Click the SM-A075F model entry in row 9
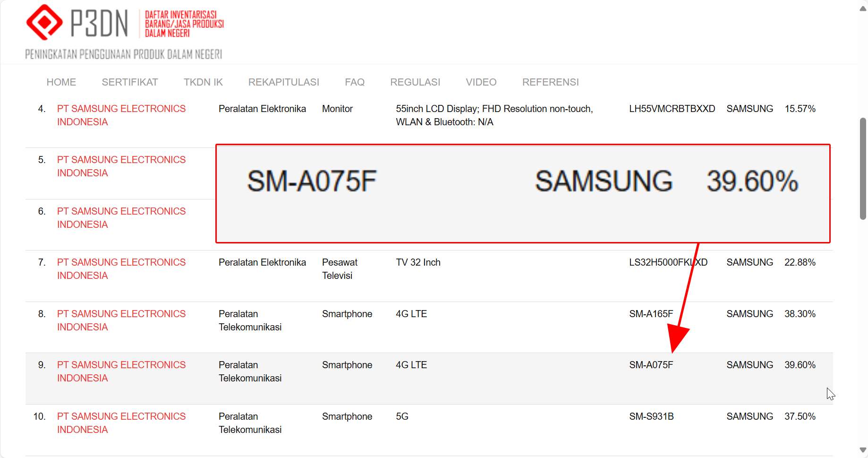Viewport: 868px width, 458px height. click(651, 365)
